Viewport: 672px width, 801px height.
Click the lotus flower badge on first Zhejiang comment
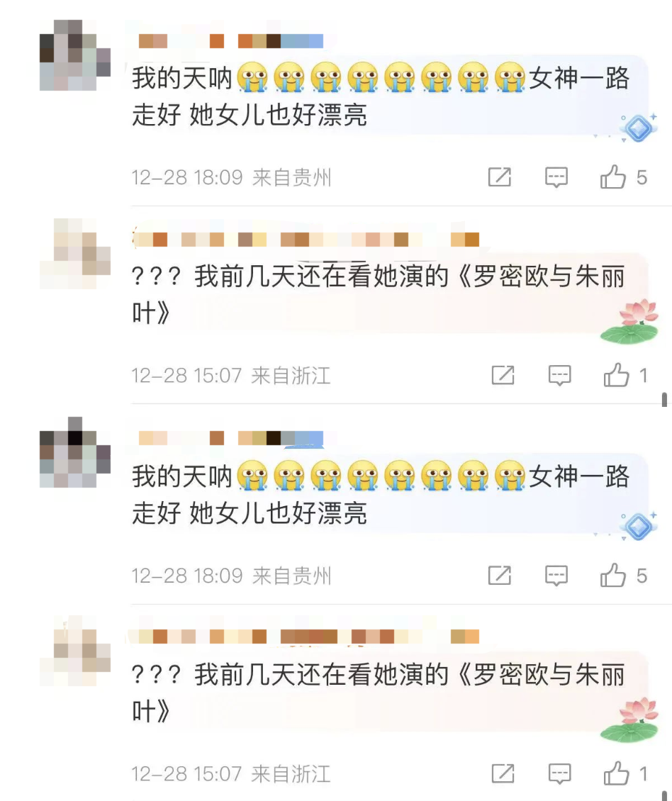629,322
